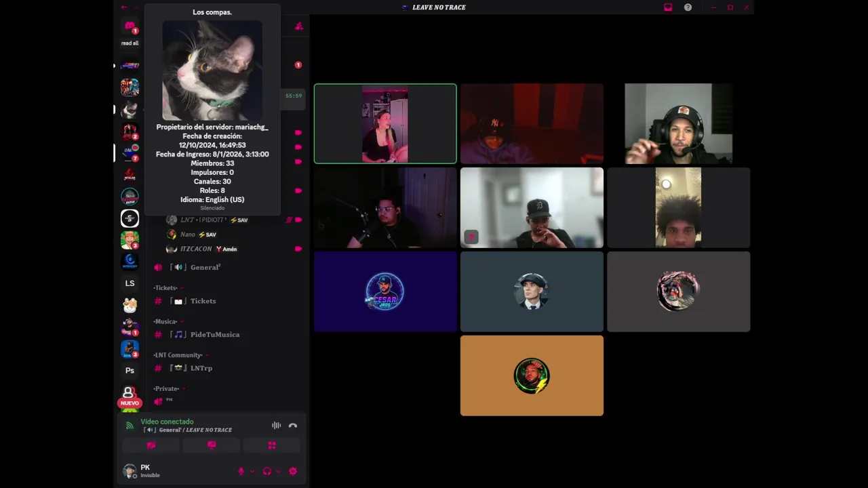The height and width of the screenshot is (488, 868).
Task: Disconnect from the voice call
Action: point(293,426)
